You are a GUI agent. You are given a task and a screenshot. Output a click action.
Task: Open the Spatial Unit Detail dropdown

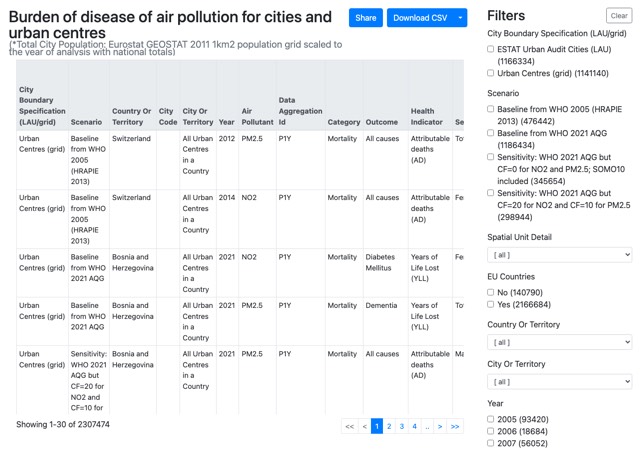point(560,255)
